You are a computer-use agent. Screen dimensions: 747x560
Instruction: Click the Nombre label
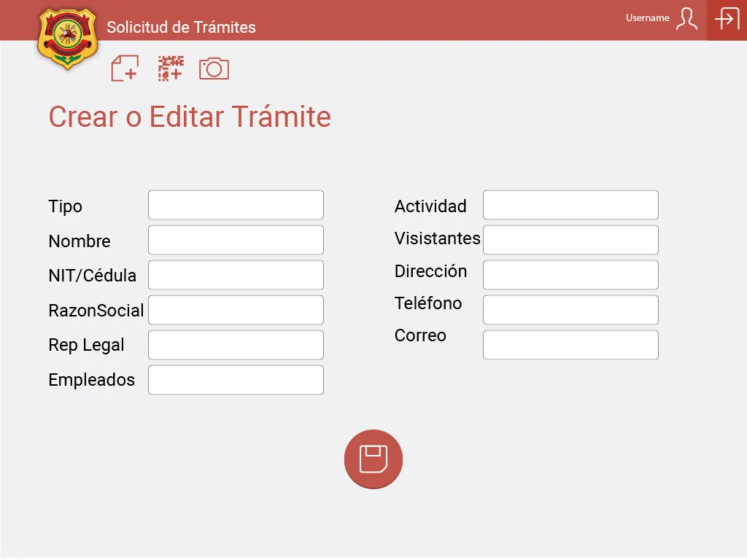pos(80,241)
